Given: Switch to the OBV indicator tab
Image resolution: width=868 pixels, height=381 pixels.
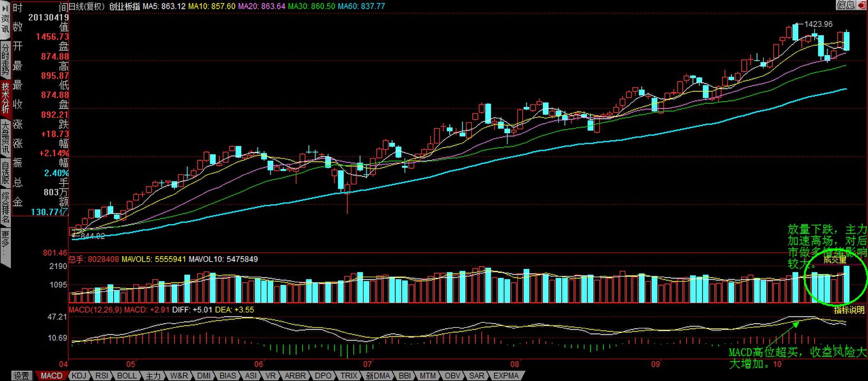Looking at the screenshot, I should pos(453,376).
